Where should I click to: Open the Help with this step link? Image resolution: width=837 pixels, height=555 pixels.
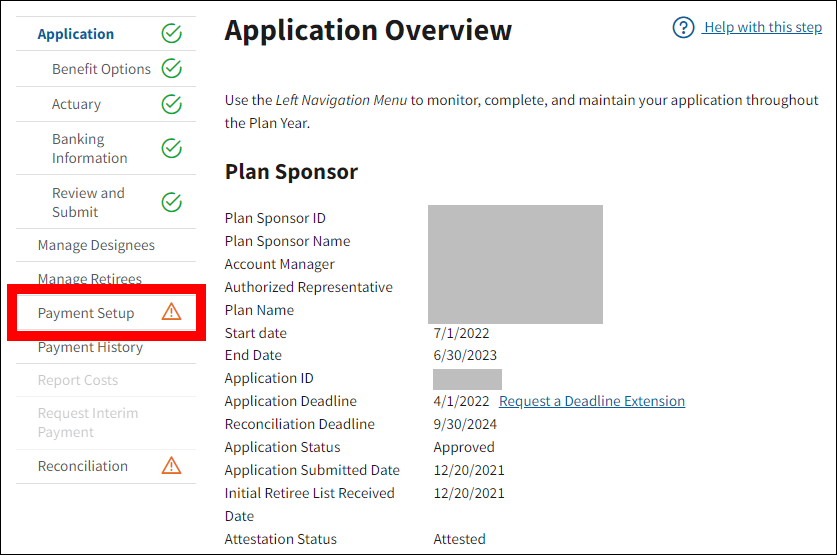[762, 27]
